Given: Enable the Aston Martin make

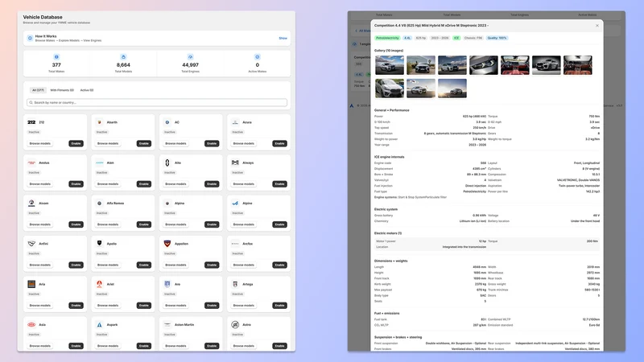Looking at the screenshot, I should coord(212,346).
